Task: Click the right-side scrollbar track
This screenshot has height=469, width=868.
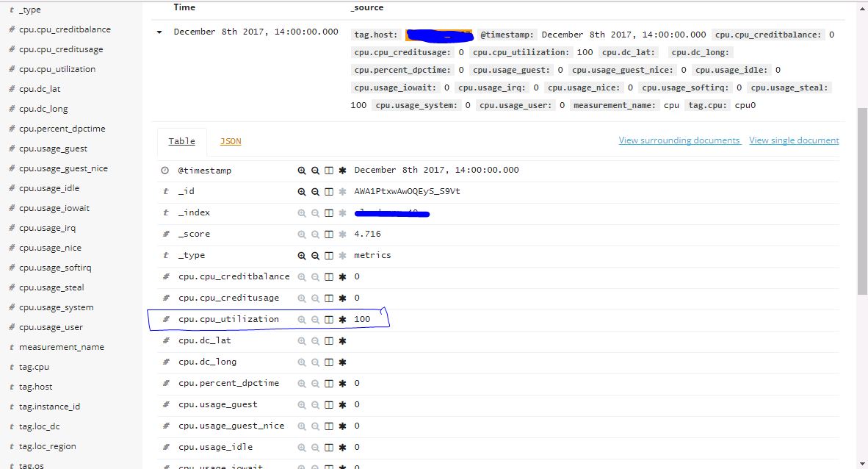Action: (x=861, y=294)
